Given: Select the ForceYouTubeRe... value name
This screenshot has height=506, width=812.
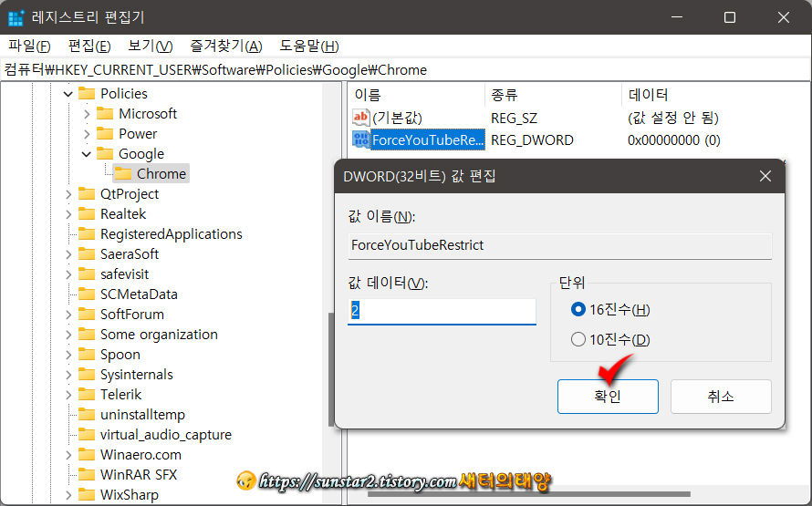Looking at the screenshot, I should click(x=428, y=139).
